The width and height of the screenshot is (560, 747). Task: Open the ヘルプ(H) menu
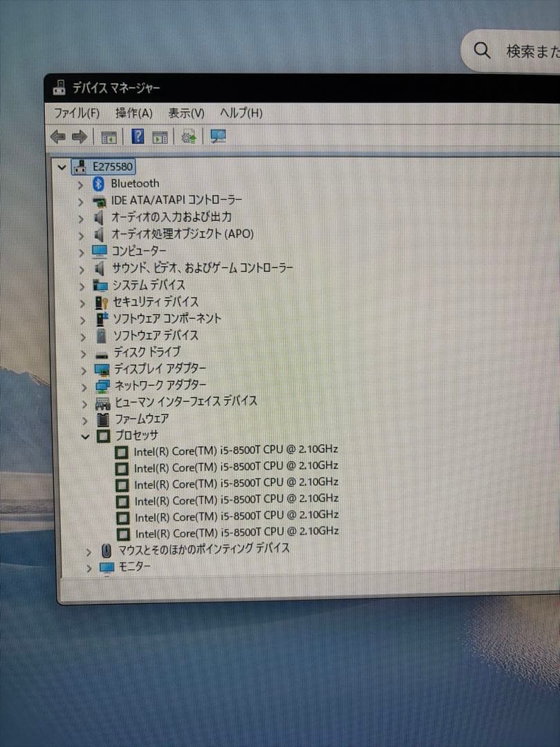point(241,113)
